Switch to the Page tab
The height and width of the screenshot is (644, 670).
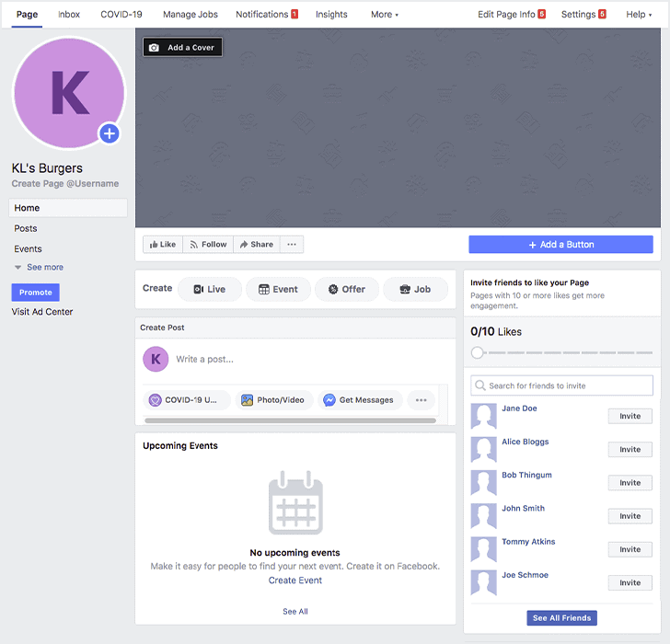(x=27, y=15)
